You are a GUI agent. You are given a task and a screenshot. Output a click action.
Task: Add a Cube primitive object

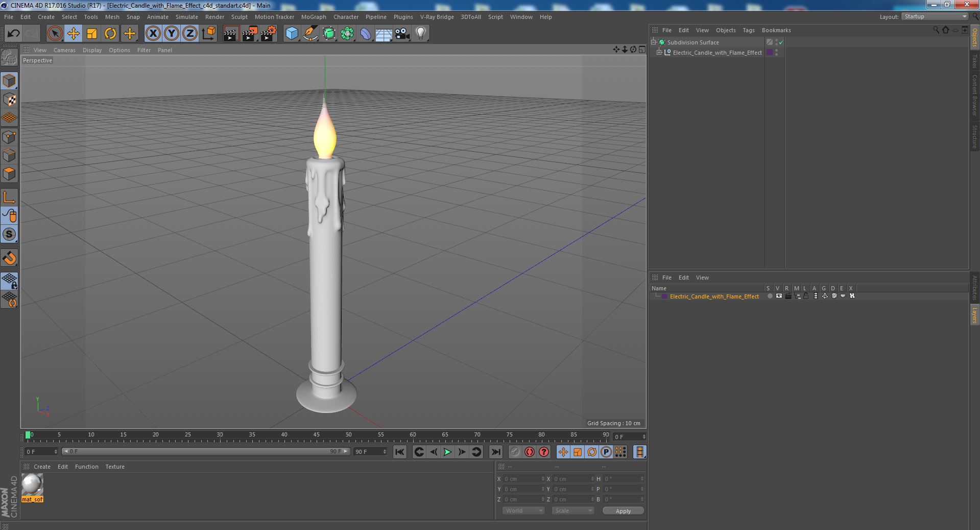(x=292, y=34)
